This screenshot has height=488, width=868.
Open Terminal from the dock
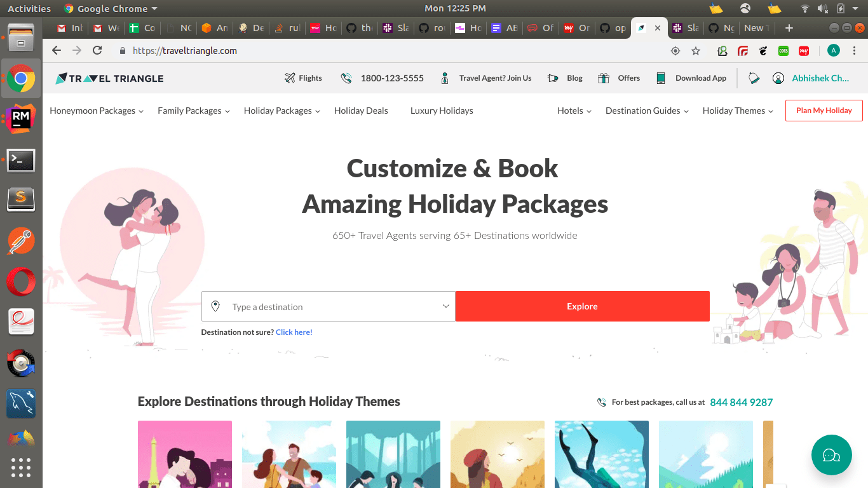click(21, 161)
